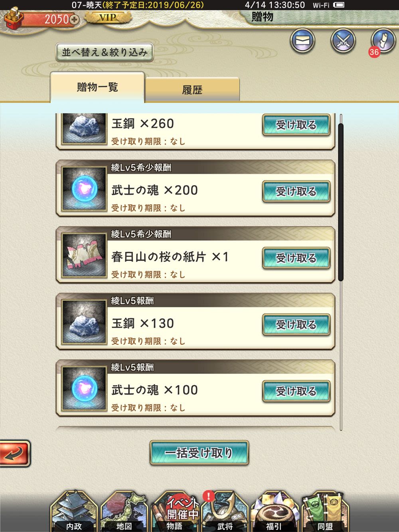Open the 同盟 alliance banner icon
Image resolution: width=399 pixels, height=532 pixels.
tap(325, 512)
